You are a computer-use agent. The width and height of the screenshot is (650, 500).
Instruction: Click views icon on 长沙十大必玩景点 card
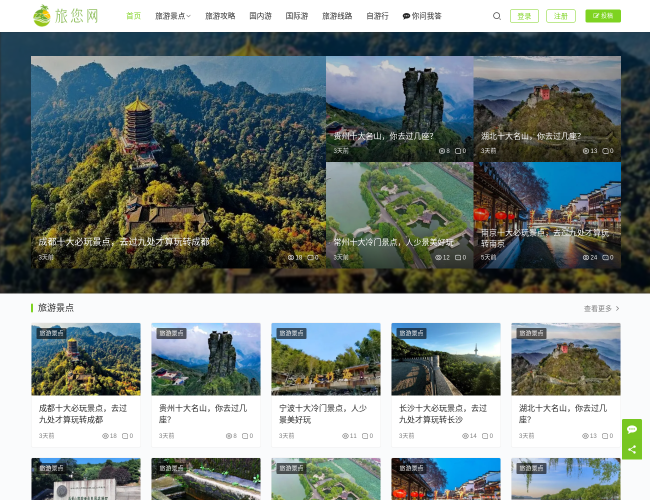point(466,436)
